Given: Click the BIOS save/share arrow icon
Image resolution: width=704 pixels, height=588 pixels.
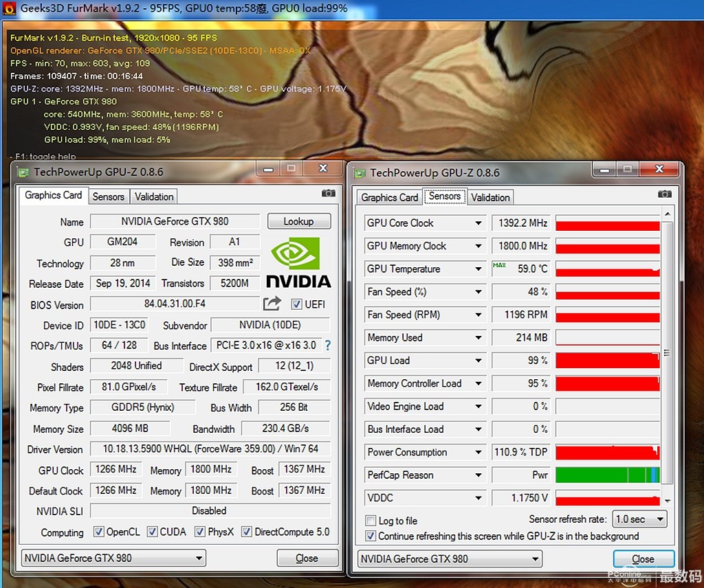Looking at the screenshot, I should (x=272, y=304).
